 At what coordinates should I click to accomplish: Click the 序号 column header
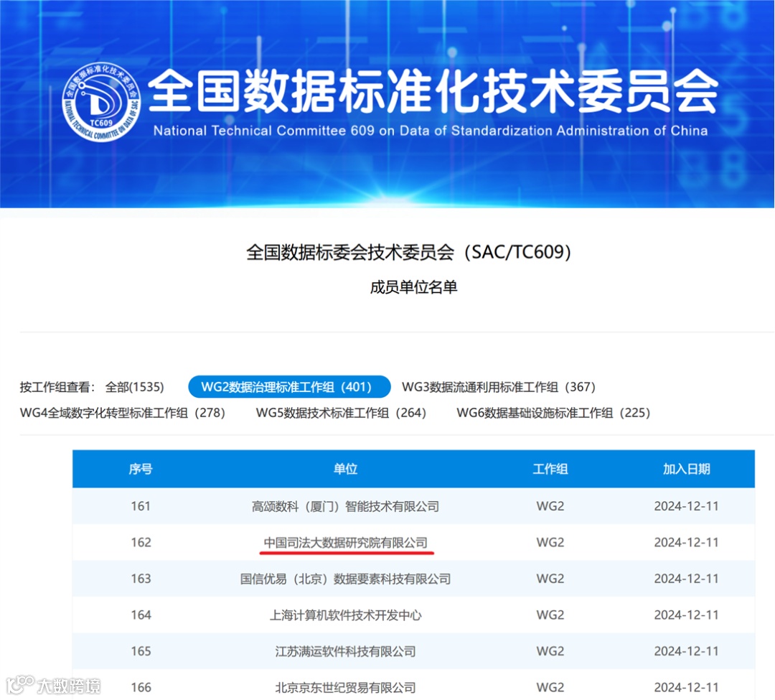point(141,469)
